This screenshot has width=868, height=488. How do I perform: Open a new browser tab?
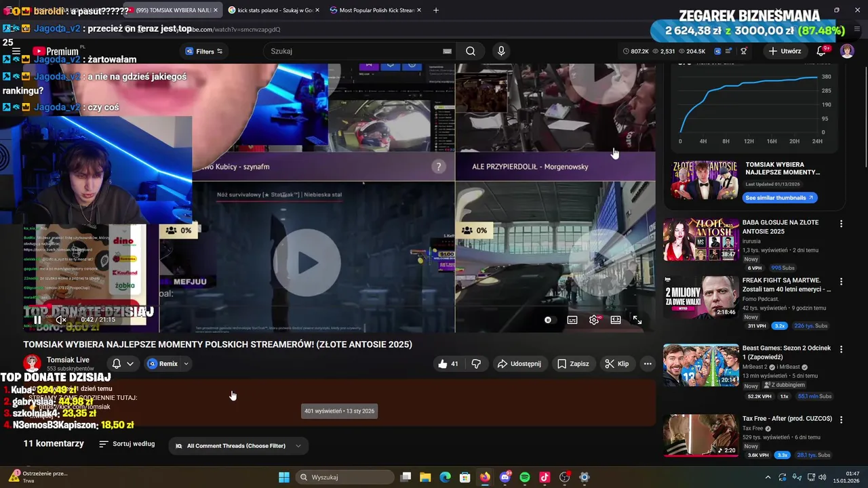pyautogui.click(x=436, y=10)
